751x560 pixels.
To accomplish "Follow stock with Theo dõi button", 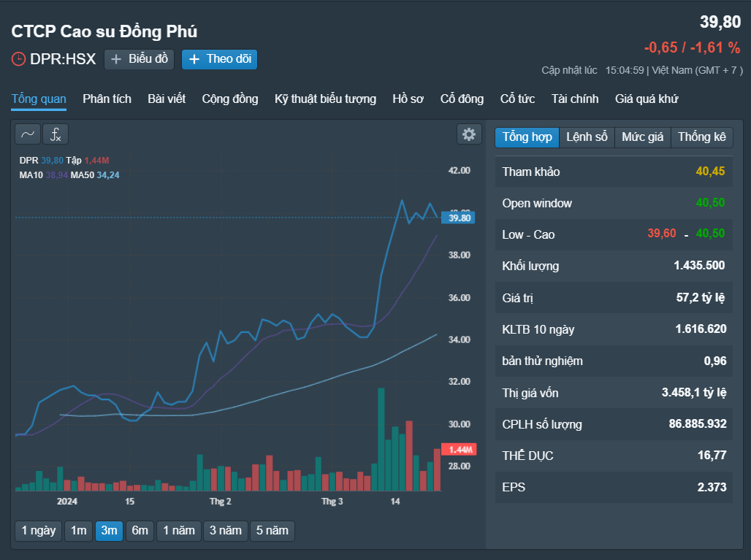I will pos(219,59).
